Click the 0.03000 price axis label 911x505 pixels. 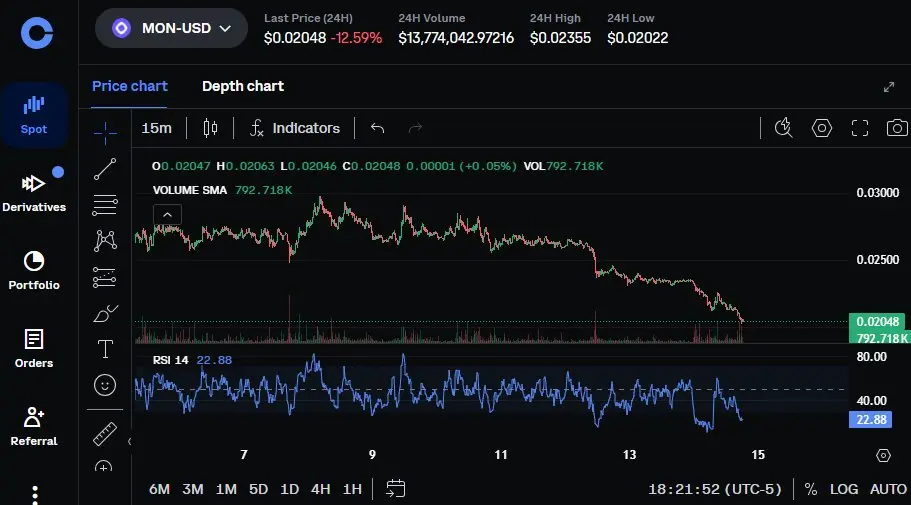(x=877, y=192)
